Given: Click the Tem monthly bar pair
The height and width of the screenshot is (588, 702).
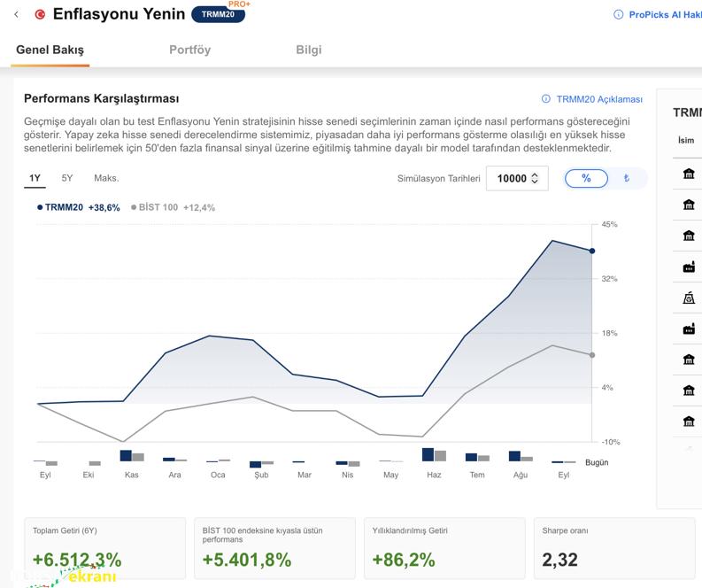Looking at the screenshot, I should pos(477,457).
